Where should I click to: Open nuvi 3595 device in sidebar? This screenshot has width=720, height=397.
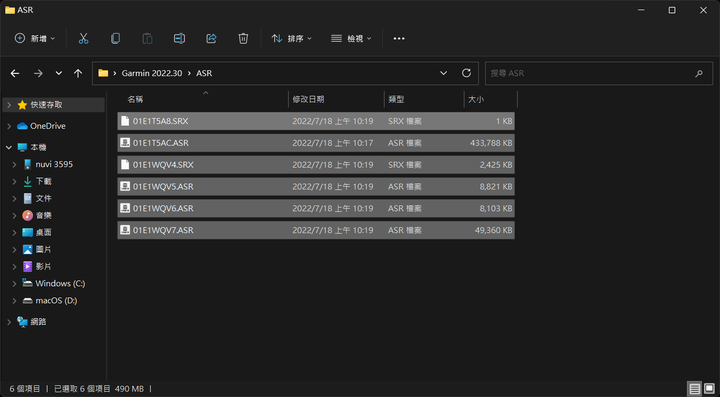point(54,164)
